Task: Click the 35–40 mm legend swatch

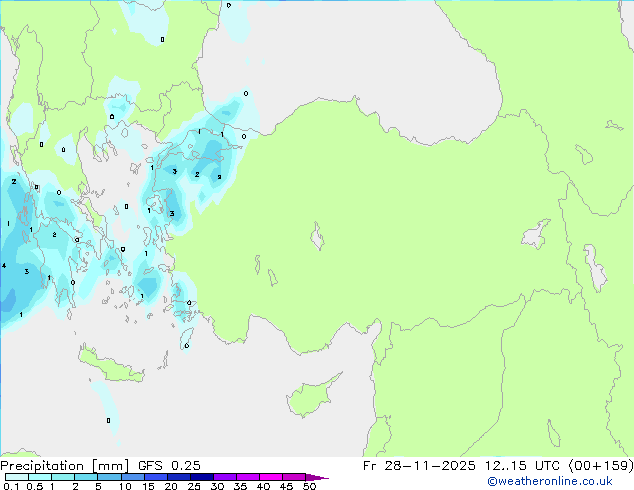Action: pyautogui.click(x=247, y=477)
